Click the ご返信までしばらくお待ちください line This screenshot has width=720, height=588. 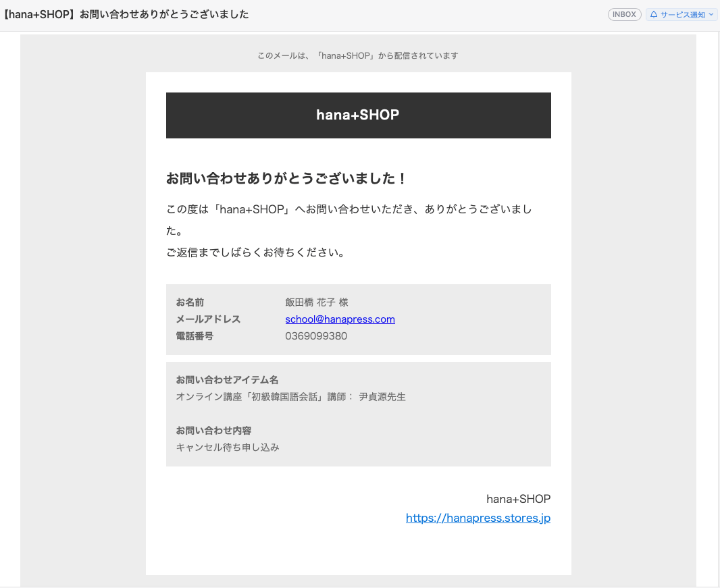255,252
